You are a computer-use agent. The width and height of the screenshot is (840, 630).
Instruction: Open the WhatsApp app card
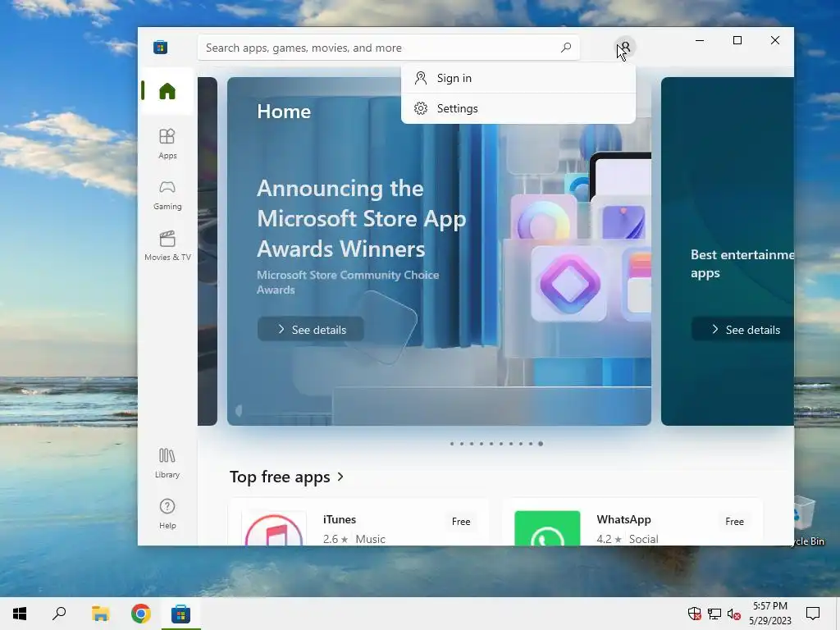click(632, 523)
